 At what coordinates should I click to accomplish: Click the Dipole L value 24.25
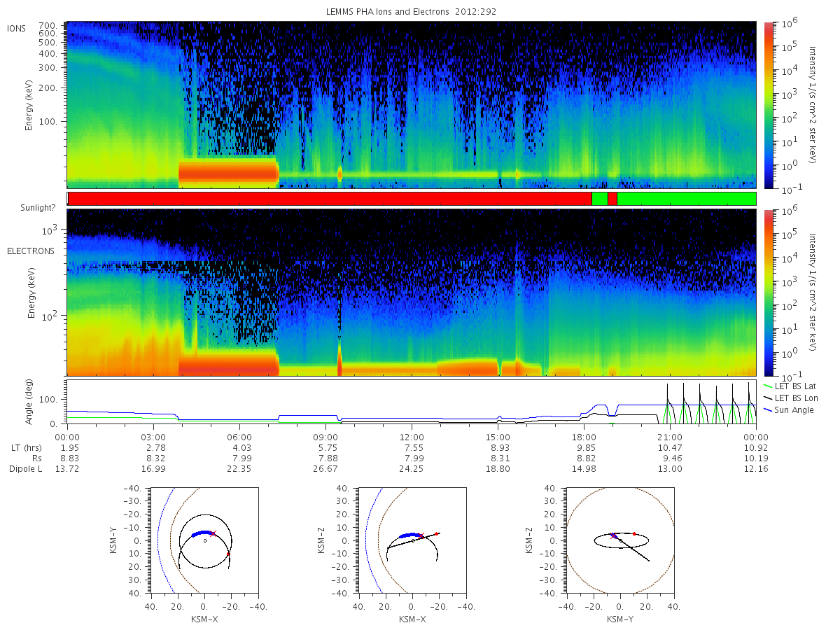[412, 468]
